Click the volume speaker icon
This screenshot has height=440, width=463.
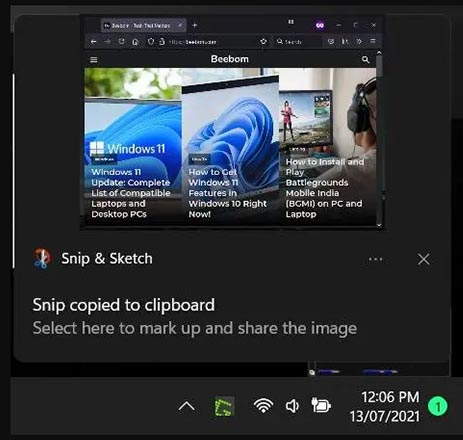coord(292,406)
